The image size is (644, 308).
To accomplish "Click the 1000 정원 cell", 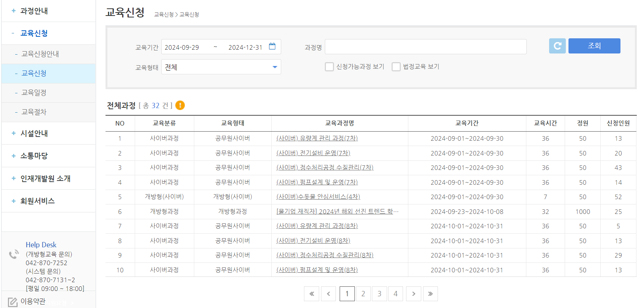I will 583,212.
